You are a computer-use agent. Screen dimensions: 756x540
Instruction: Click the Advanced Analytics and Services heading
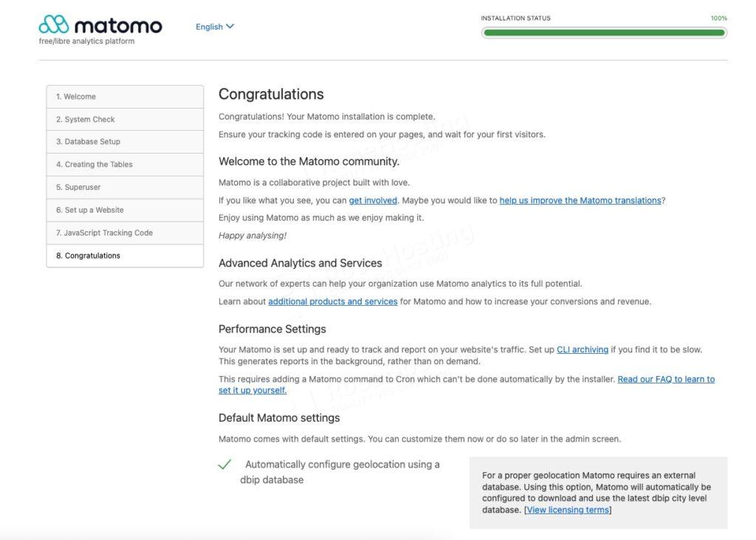pyautogui.click(x=300, y=263)
